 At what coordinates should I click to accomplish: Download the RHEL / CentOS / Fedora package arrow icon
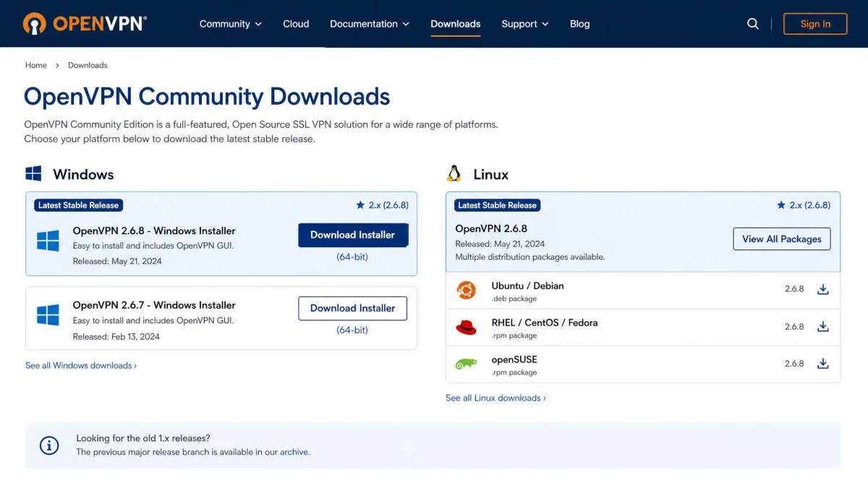pos(822,326)
